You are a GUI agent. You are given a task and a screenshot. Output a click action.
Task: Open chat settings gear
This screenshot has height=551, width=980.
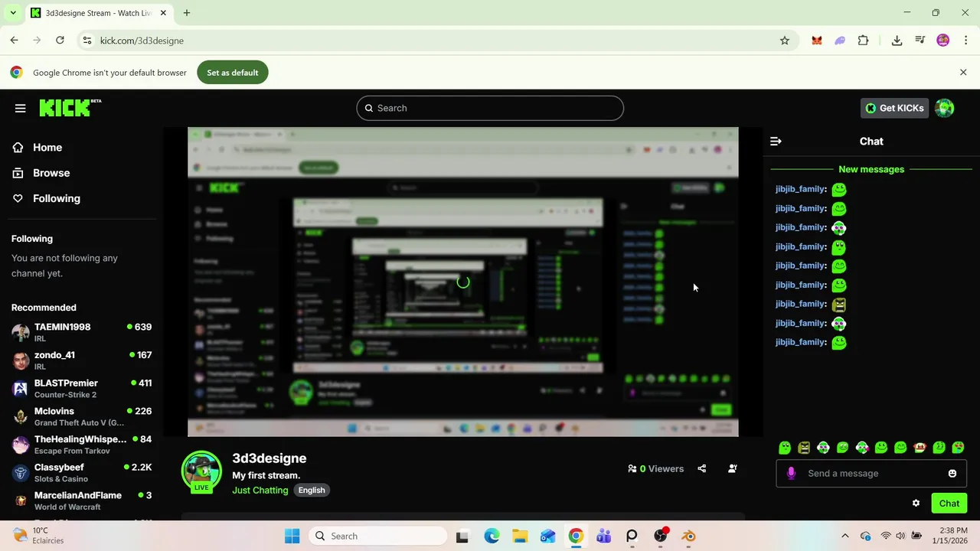click(916, 504)
